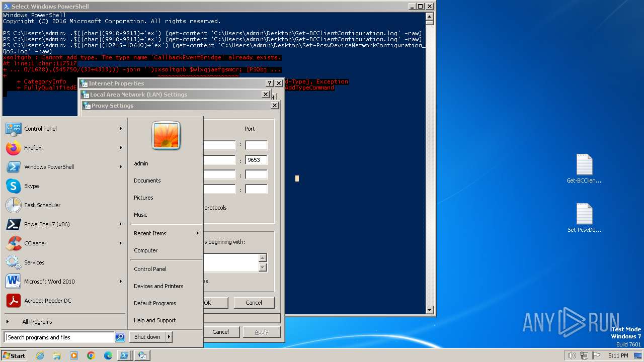The width and height of the screenshot is (644, 362).
Task: Click the help question mark in Internet Properties
Action: coord(269,83)
